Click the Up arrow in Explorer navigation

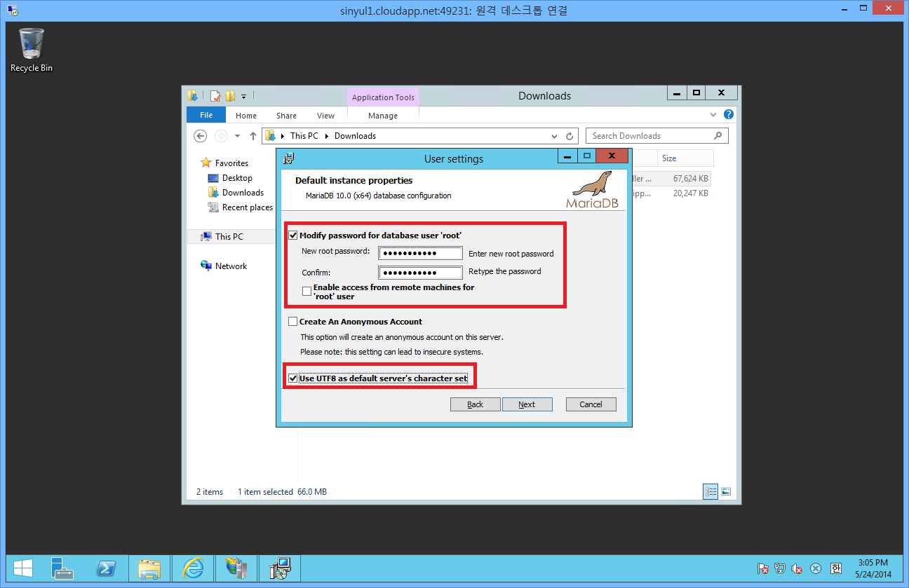pos(253,136)
